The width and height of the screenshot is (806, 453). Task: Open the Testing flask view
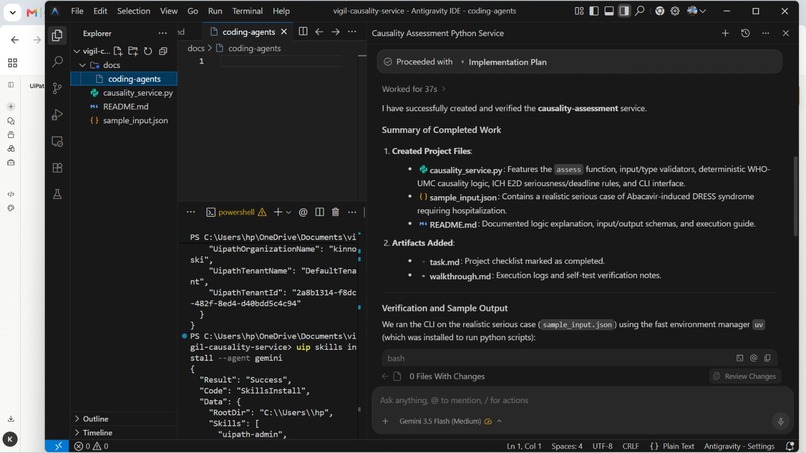tap(57, 194)
